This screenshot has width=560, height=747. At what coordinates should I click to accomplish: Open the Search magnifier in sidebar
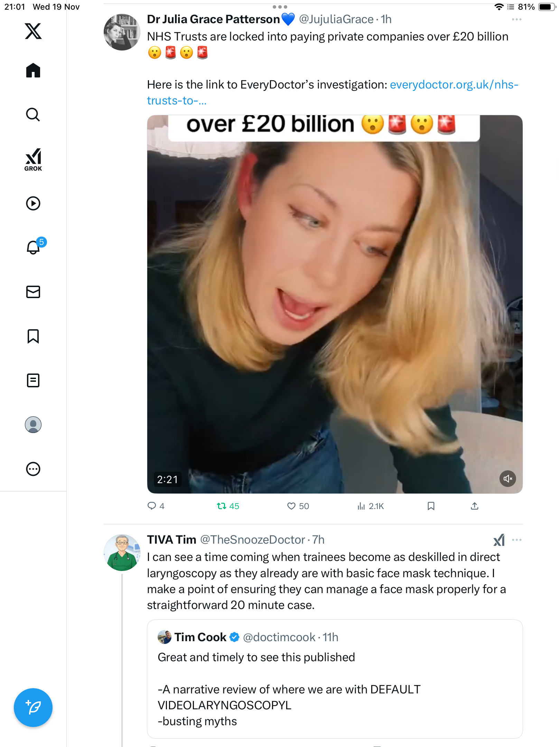point(33,115)
